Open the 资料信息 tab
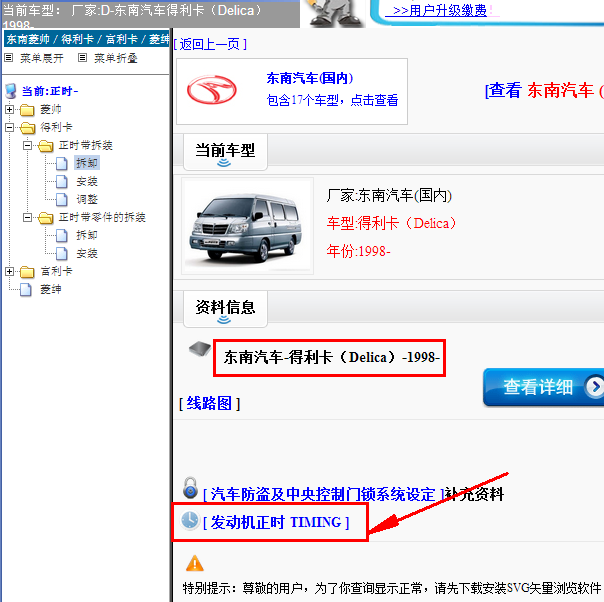604x602 pixels. [225, 309]
